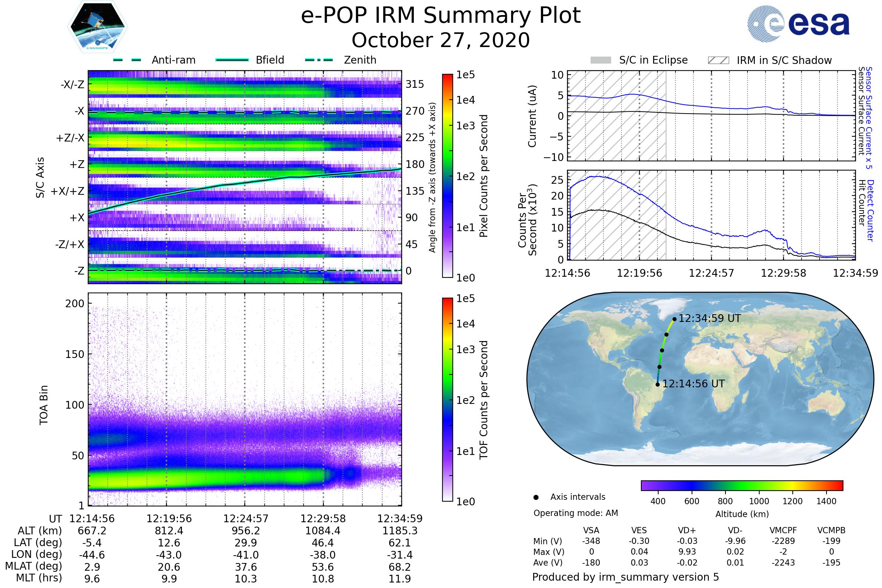Click the Axis intervals black dot legend marker
Screen dimensions: 882x588
click(x=536, y=497)
